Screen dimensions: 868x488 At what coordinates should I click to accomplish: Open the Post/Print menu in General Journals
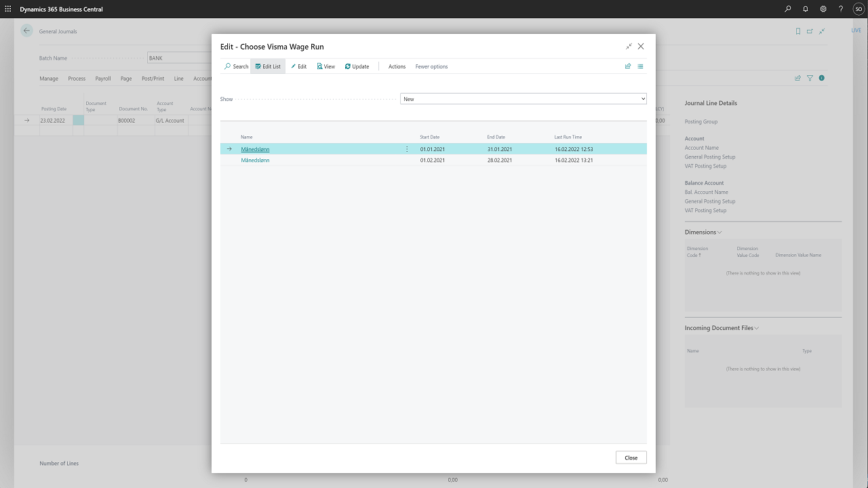tap(153, 79)
